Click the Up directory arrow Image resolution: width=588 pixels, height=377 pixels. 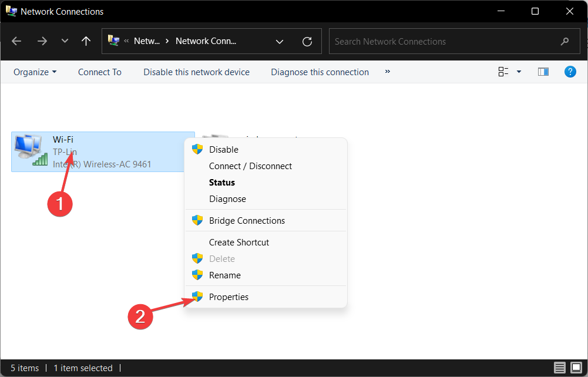[86, 41]
